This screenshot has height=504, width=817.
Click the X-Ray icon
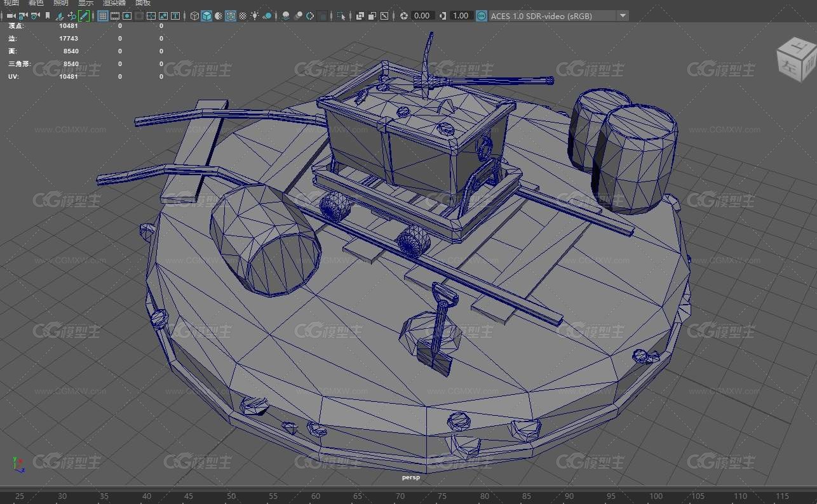[x=360, y=16]
